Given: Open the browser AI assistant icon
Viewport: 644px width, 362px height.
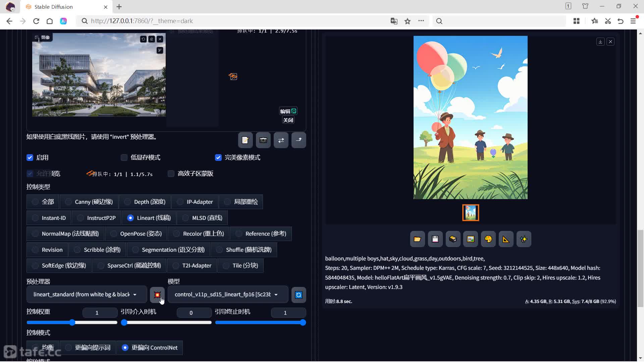Looking at the screenshot, I should point(63,21).
